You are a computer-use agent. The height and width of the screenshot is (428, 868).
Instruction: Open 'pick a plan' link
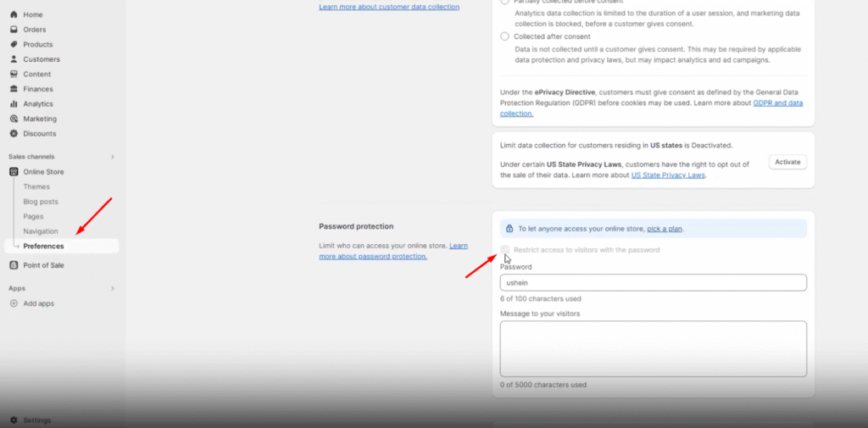[x=665, y=229]
